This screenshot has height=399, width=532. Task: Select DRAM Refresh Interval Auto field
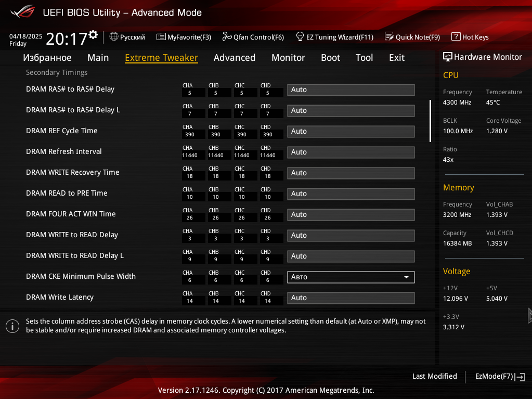coord(351,152)
